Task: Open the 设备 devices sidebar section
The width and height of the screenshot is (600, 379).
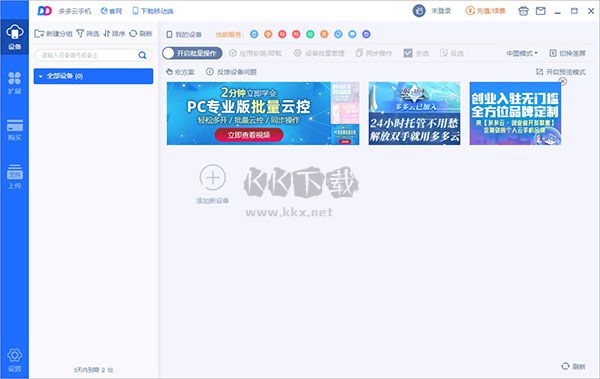Action: [15, 37]
